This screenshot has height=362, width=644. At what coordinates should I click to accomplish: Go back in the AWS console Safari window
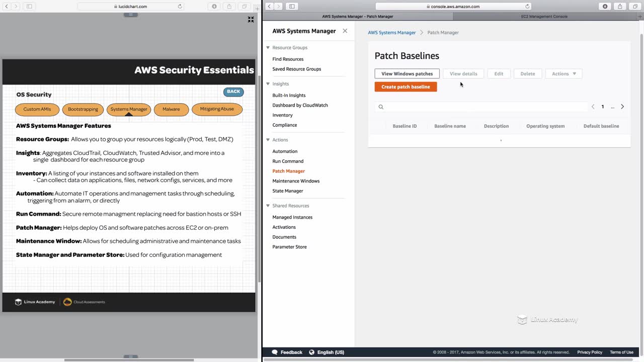(x=269, y=7)
